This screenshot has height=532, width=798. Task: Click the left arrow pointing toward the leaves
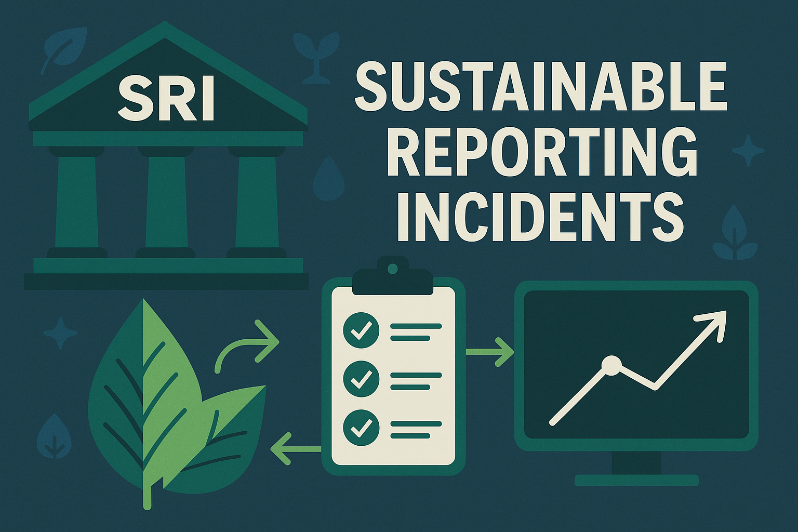(x=296, y=448)
